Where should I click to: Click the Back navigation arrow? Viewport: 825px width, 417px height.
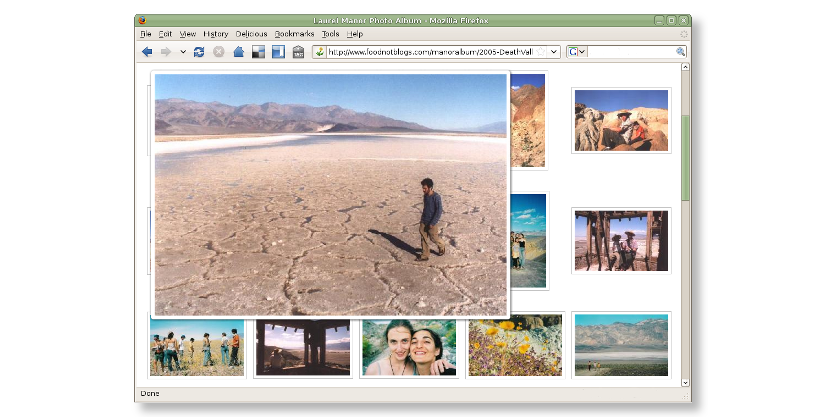pos(147,52)
